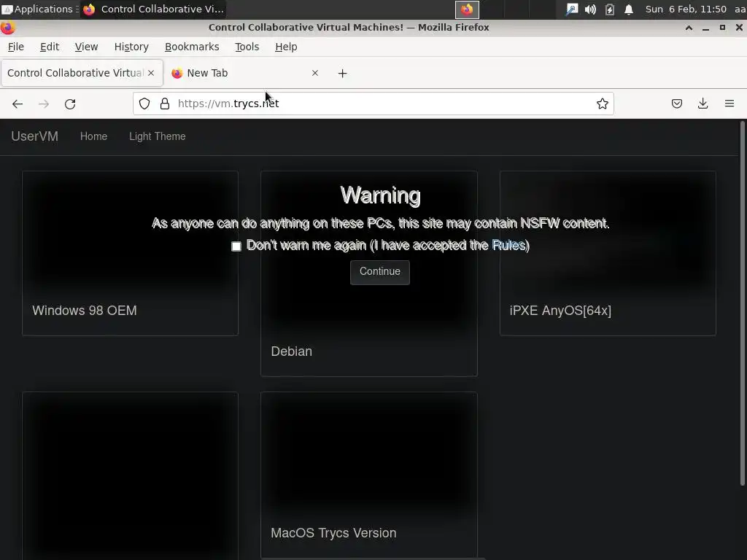Image resolution: width=747 pixels, height=560 pixels.
Task: Select Firefox window in panel taskbar
Action: click(153, 9)
